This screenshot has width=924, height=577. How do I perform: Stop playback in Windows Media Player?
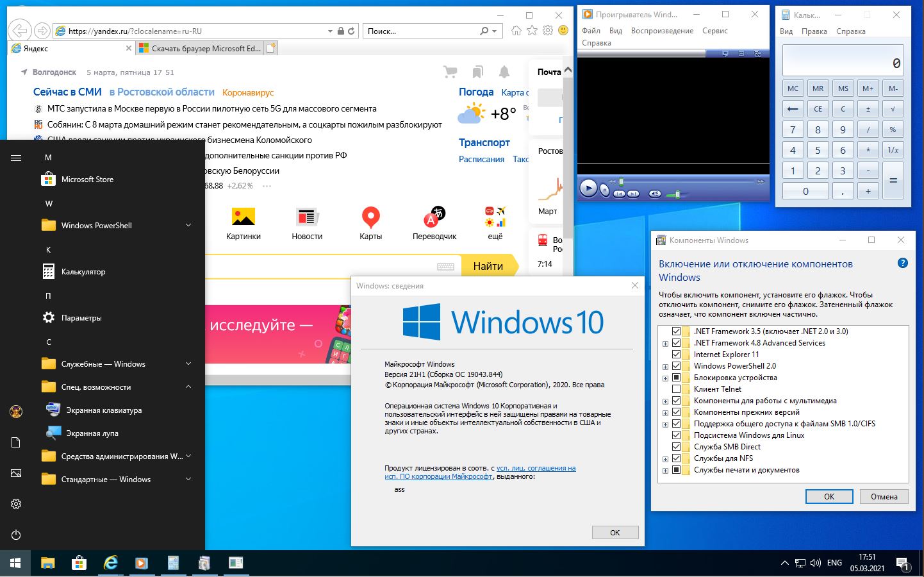[x=604, y=189]
